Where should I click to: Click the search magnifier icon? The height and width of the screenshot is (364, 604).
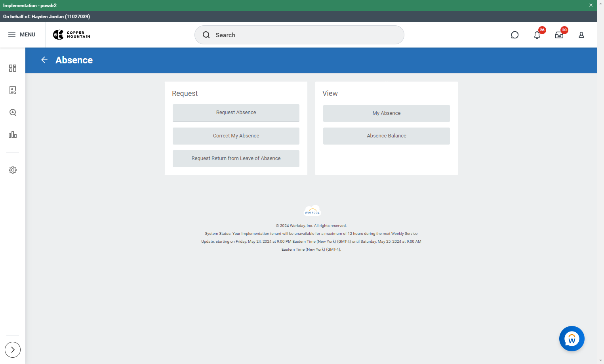(206, 35)
